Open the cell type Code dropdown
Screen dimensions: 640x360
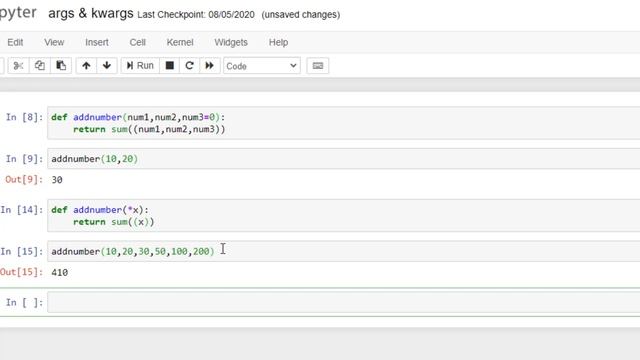pyautogui.click(x=262, y=66)
